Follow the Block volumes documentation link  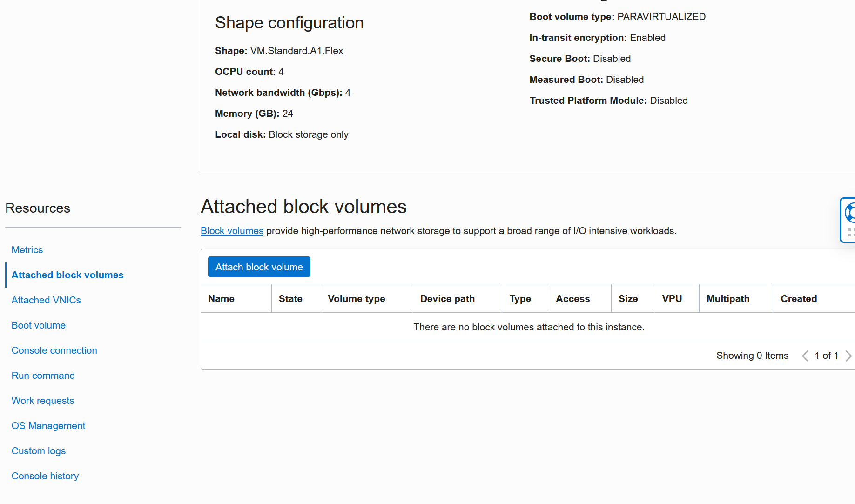232,231
